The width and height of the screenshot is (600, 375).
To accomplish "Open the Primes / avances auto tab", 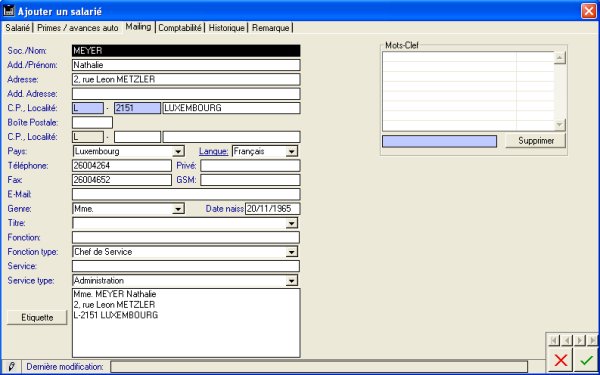I will click(x=78, y=28).
